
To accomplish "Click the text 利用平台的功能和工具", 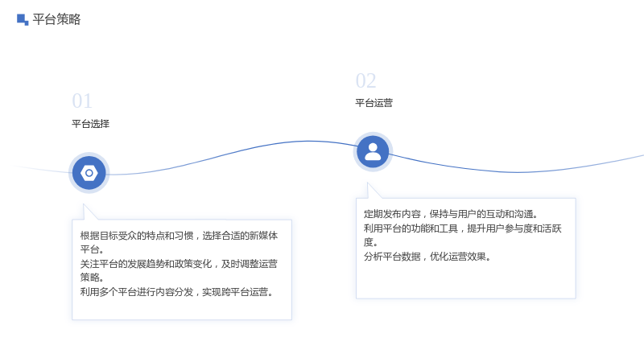I will (x=411, y=228).
